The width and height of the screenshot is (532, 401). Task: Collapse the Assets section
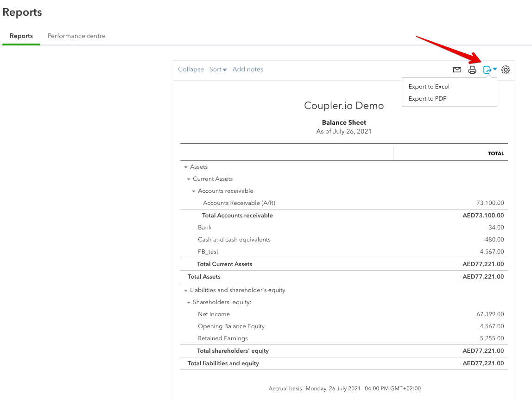pyautogui.click(x=185, y=167)
